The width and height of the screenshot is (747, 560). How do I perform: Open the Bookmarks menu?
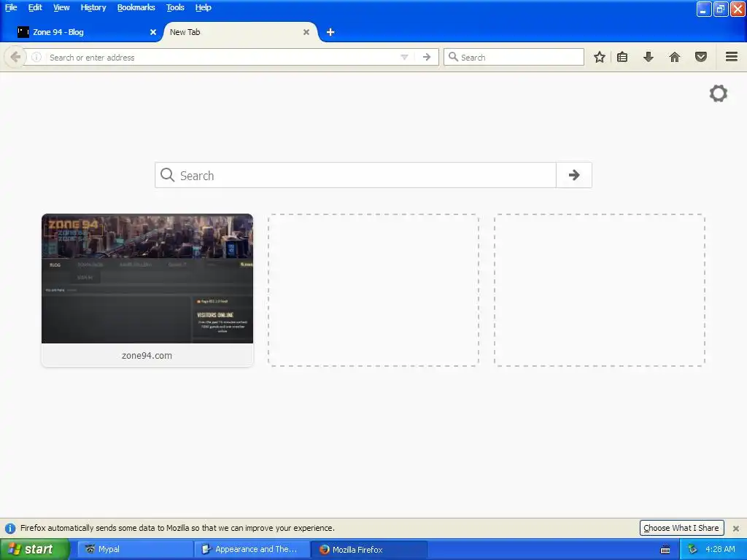point(136,7)
